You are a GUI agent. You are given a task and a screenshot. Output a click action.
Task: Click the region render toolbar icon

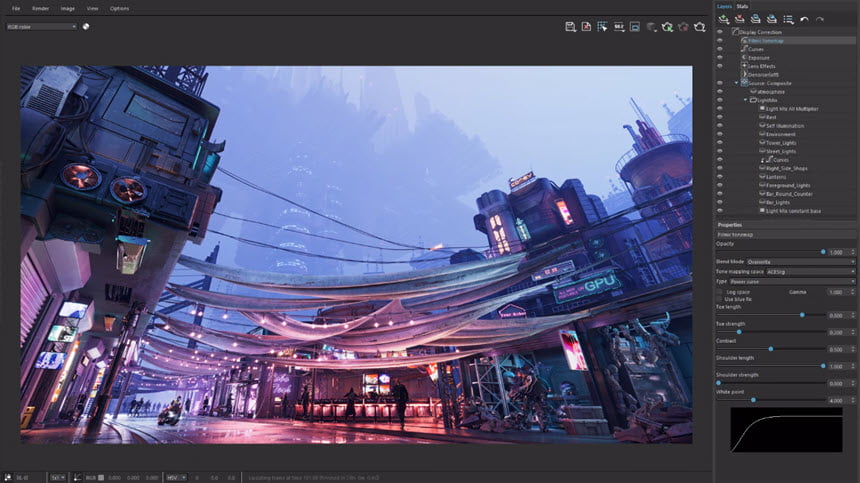[x=619, y=26]
